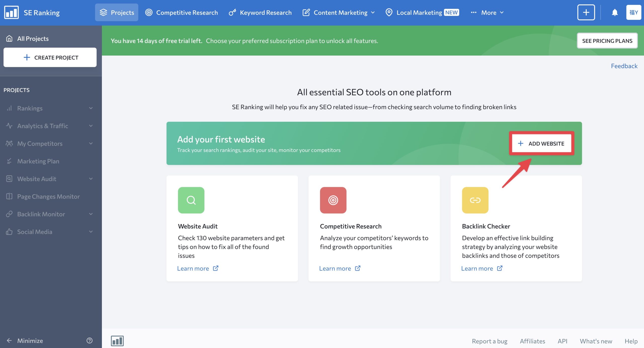Screen dimensions: 644x348
Task: Open the Keyword Research tab
Action: tap(260, 12)
